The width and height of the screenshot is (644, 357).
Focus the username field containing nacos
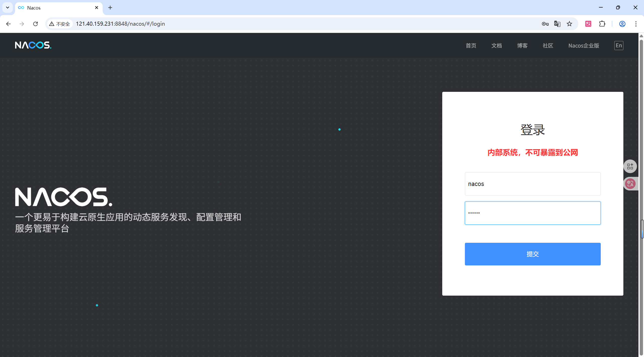pos(533,184)
